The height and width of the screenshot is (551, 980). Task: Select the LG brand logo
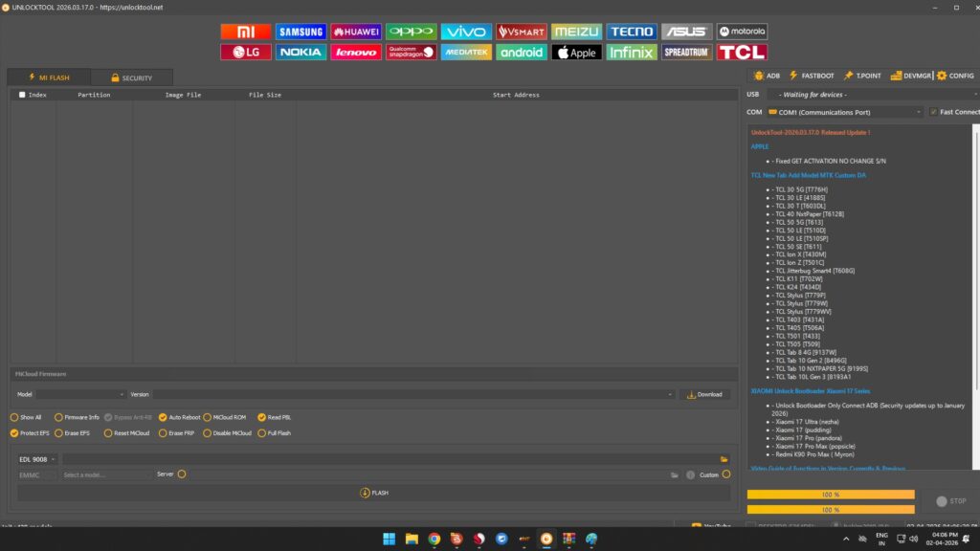coord(246,52)
